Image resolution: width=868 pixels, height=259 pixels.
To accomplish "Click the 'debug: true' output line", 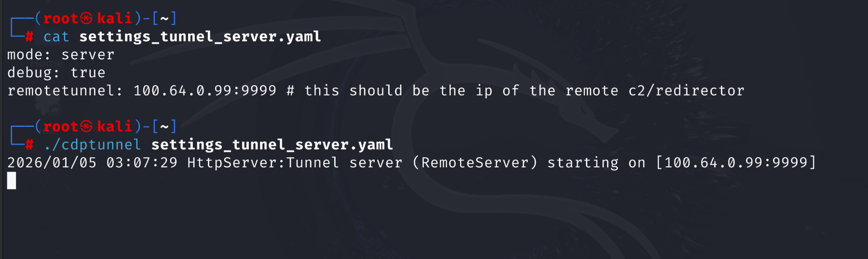I will tap(56, 73).
